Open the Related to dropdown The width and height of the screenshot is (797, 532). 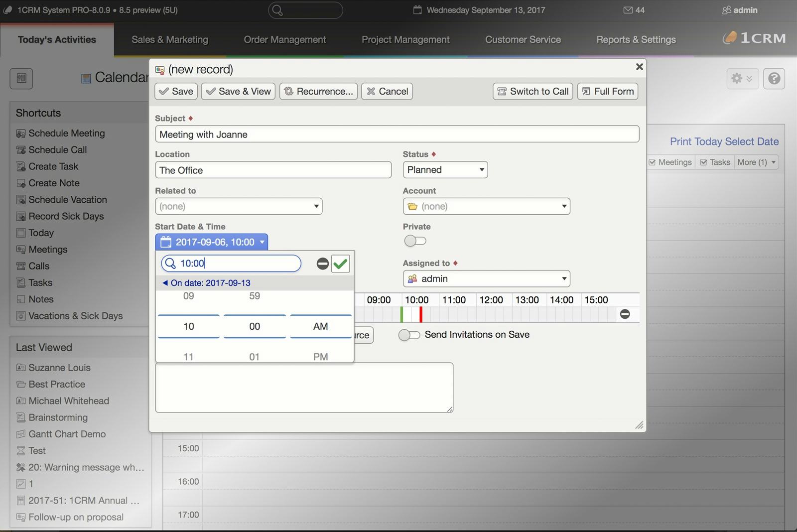click(239, 206)
